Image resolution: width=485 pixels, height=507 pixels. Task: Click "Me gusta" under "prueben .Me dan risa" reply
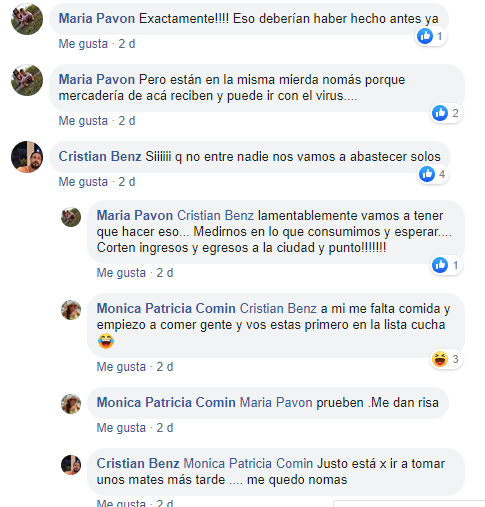click(121, 428)
